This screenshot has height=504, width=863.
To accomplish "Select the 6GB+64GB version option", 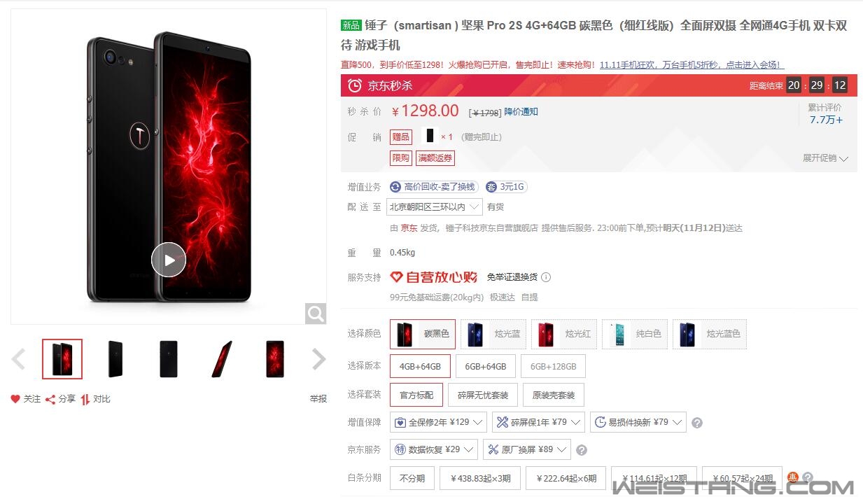I will 486,367.
